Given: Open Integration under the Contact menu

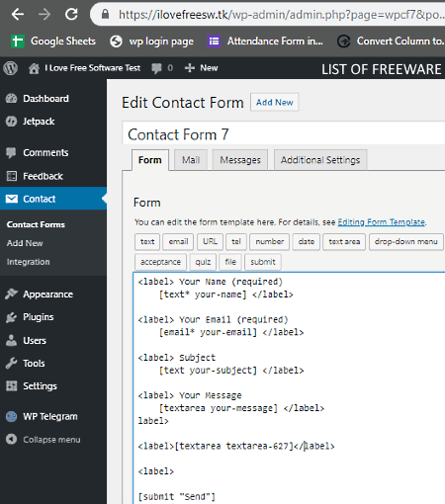Looking at the screenshot, I should click(29, 262).
